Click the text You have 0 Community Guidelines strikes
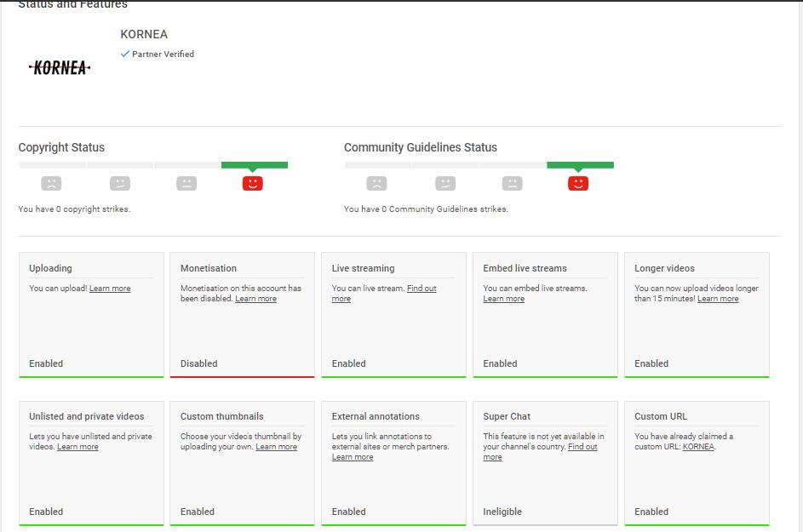Image resolution: width=803 pixels, height=532 pixels. tap(426, 209)
